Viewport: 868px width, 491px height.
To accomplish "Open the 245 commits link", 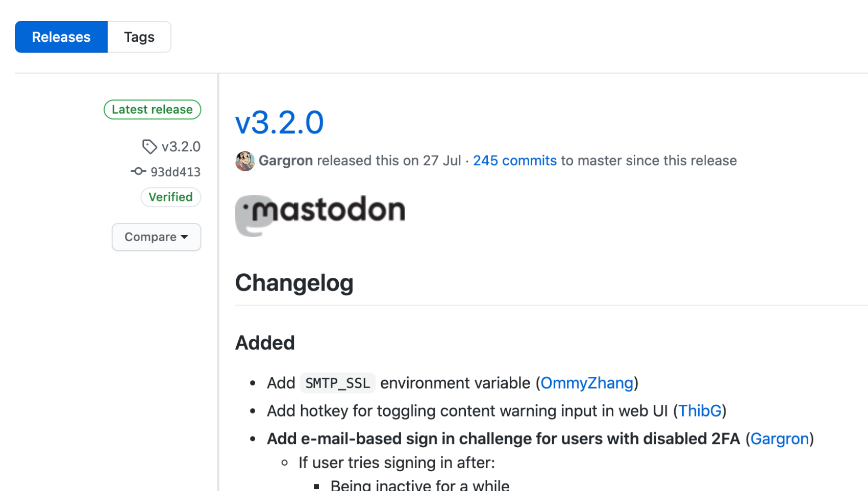I will coord(514,161).
